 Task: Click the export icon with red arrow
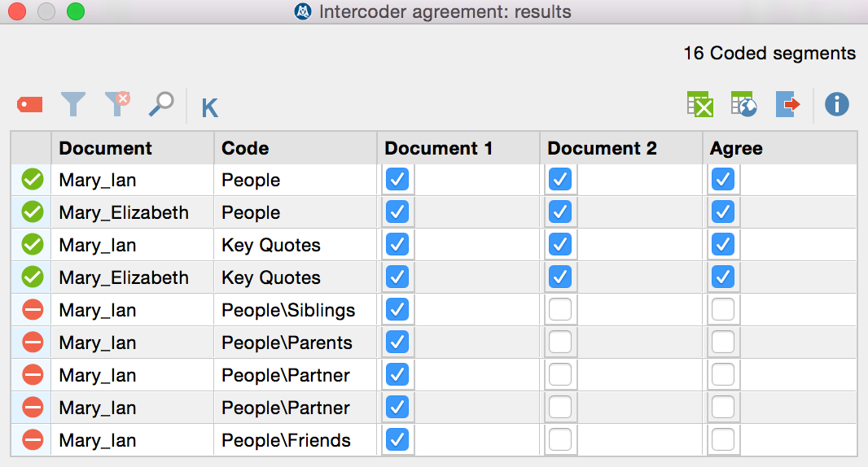787,104
